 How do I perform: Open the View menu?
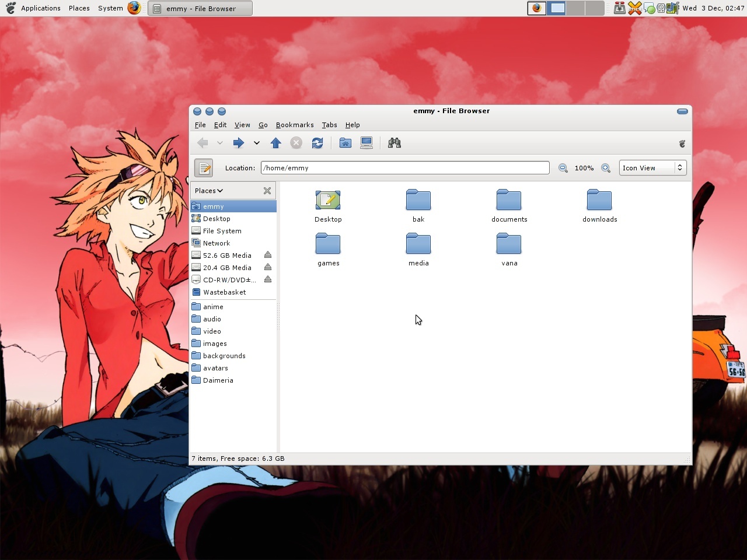coord(242,125)
